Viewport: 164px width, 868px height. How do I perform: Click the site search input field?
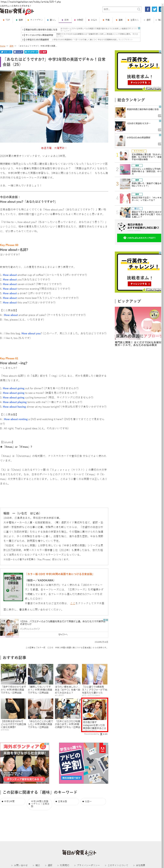tap(122, 9)
